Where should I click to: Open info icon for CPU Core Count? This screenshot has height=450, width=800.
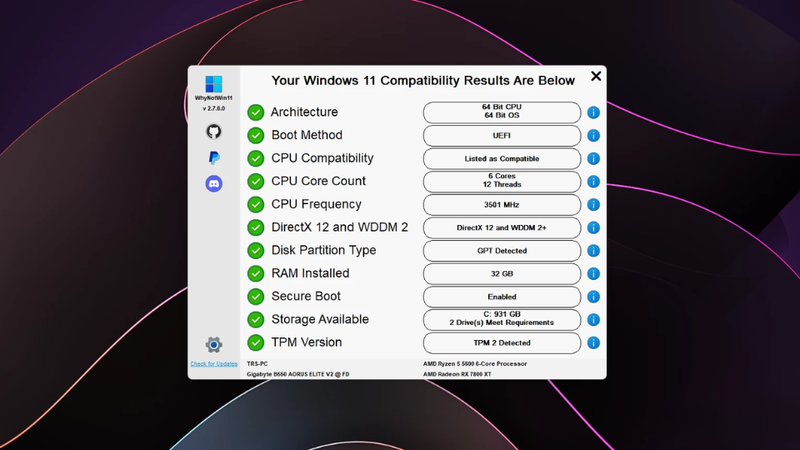593,182
